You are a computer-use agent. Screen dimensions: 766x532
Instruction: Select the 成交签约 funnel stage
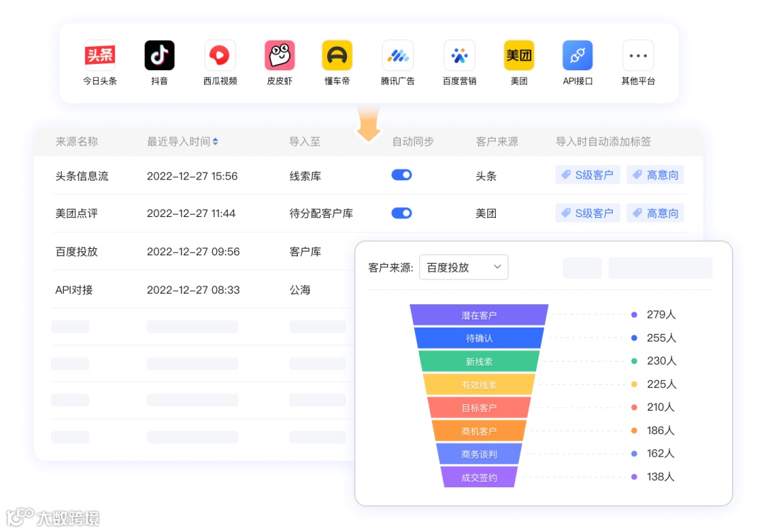click(479, 476)
